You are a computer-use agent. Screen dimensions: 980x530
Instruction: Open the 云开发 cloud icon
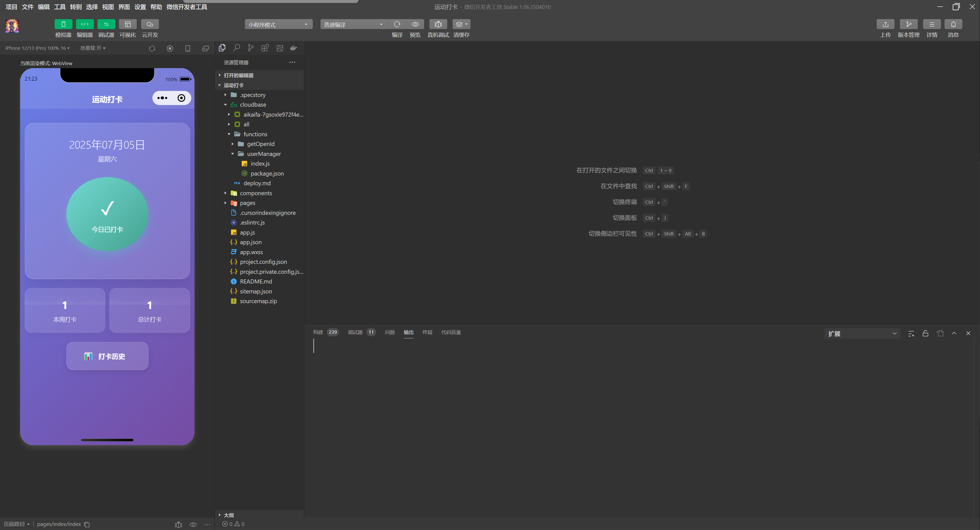(150, 24)
